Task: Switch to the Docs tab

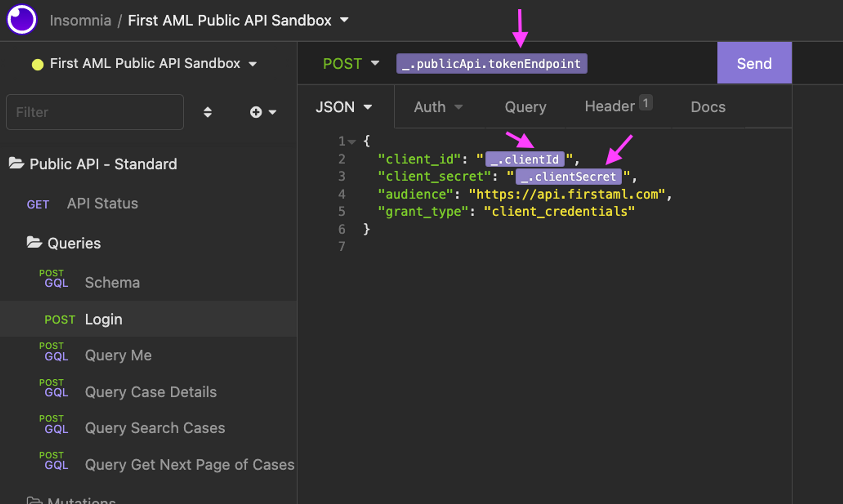Action: (708, 107)
